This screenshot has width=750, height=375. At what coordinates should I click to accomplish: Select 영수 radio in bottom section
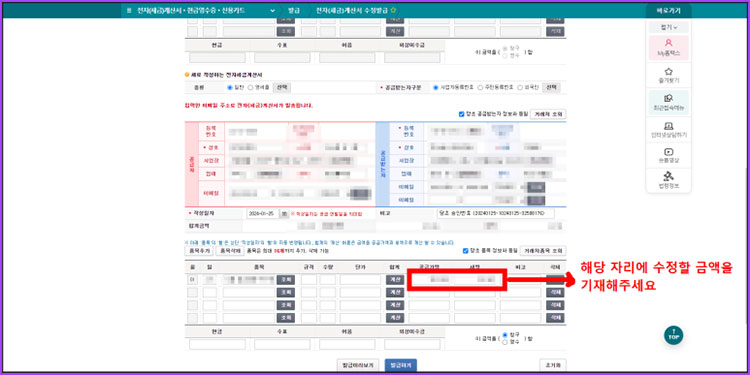[505, 342]
